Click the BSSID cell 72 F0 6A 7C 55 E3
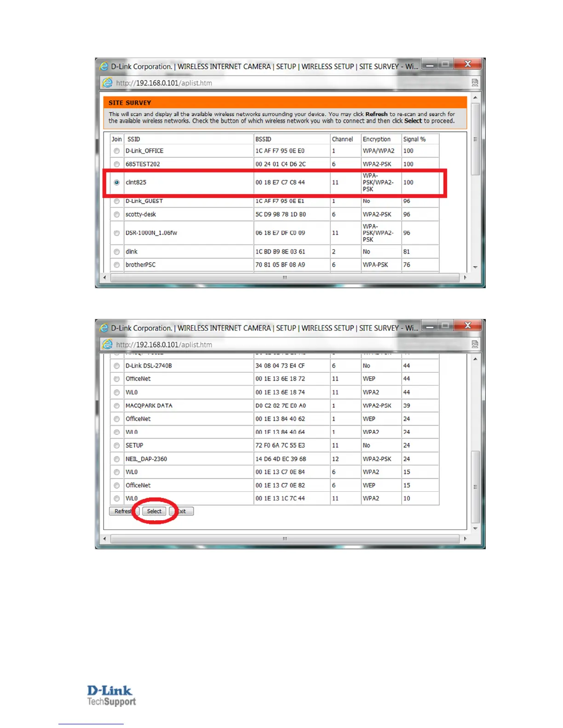 280,445
